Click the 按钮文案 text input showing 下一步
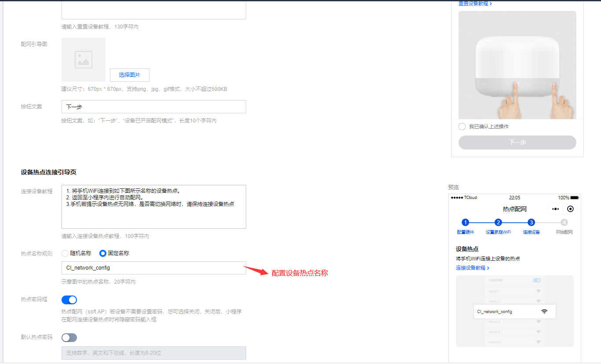 pos(153,106)
